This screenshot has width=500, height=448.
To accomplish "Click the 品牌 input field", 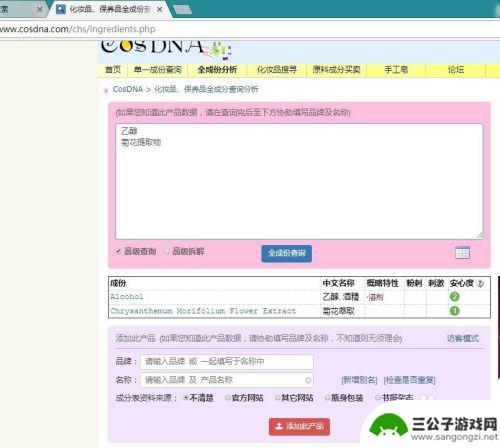I will [x=227, y=362].
